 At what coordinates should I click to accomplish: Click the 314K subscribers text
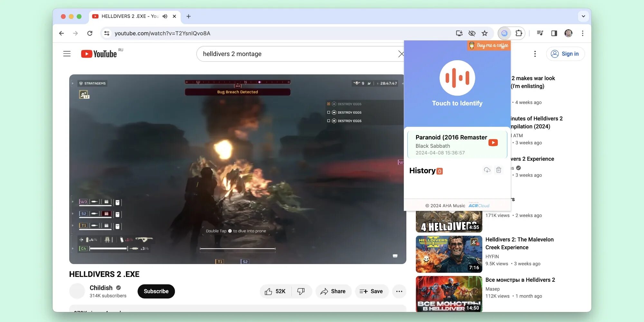[x=108, y=296]
